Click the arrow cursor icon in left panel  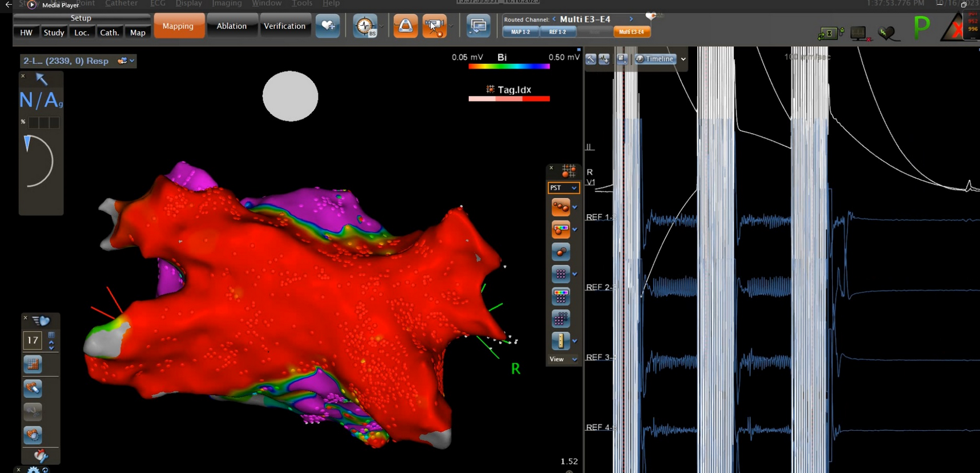42,79
